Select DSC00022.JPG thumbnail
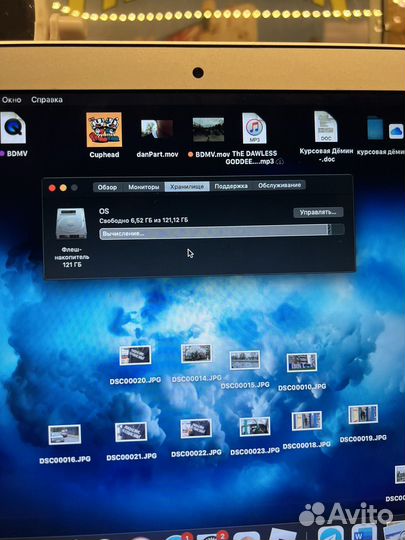Screen dimensions: 405x540 [196, 429]
